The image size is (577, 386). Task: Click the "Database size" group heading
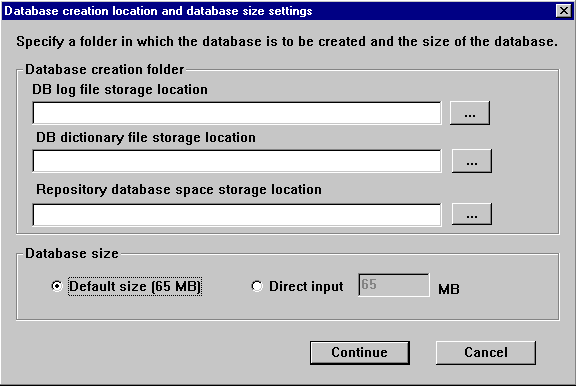pos(72,254)
